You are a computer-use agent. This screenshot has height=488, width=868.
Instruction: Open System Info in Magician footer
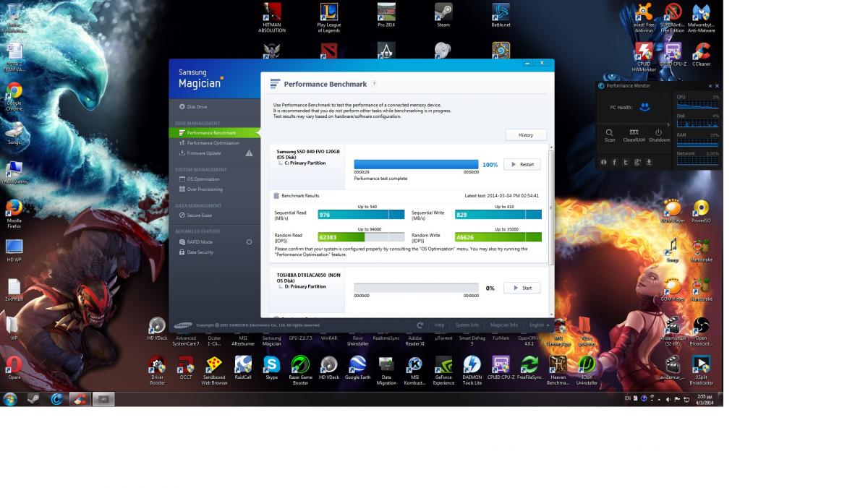467,325
